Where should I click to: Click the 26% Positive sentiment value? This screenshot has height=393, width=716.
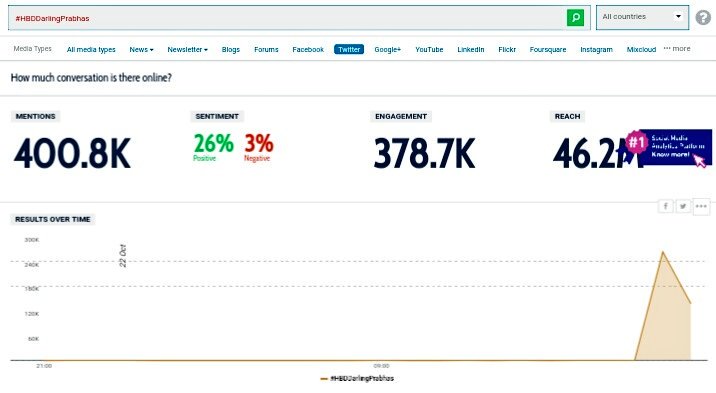pos(213,147)
